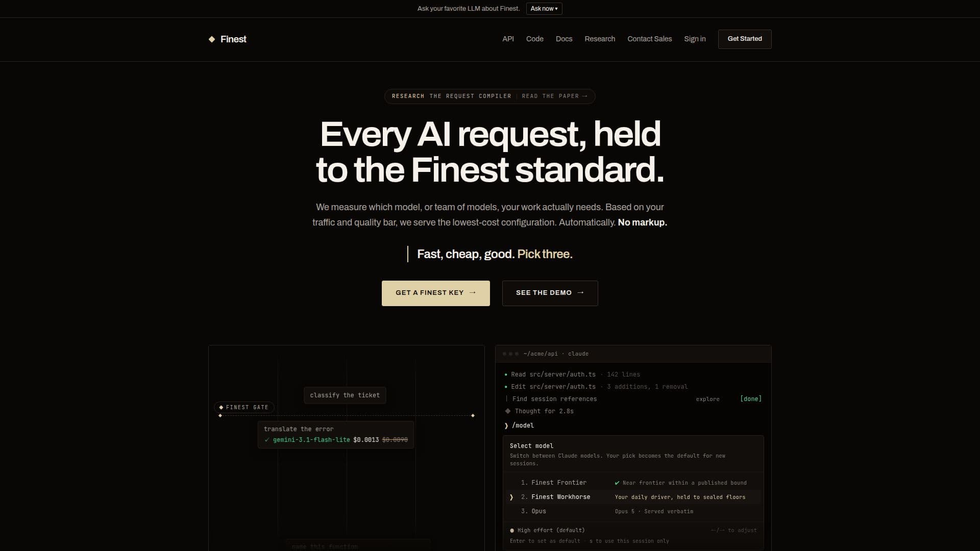Click the arrow icon on See the Demo
Screen dimensions: 980x551
click(581, 293)
